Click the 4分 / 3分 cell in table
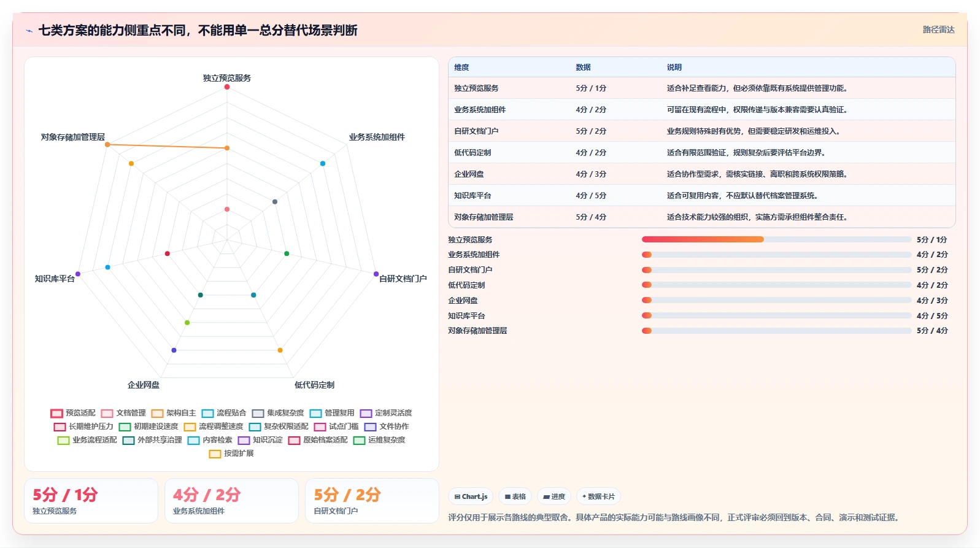The width and height of the screenshot is (980, 548). click(x=591, y=174)
